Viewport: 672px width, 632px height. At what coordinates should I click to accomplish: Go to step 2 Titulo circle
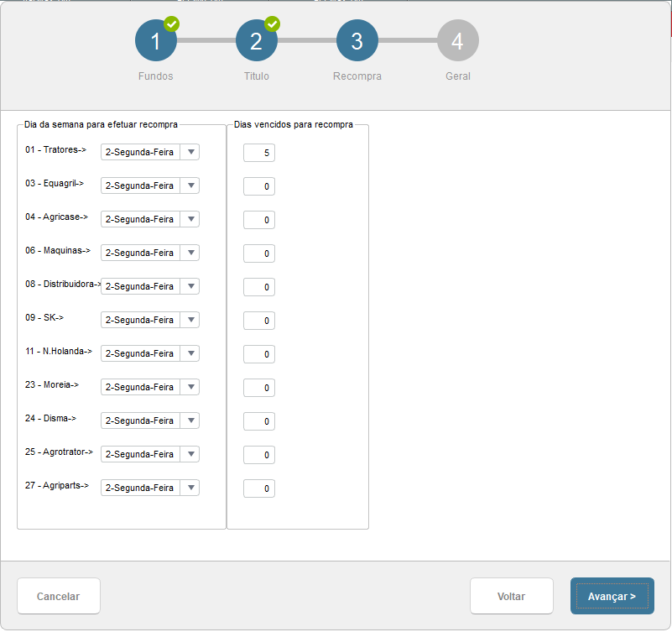coord(256,40)
